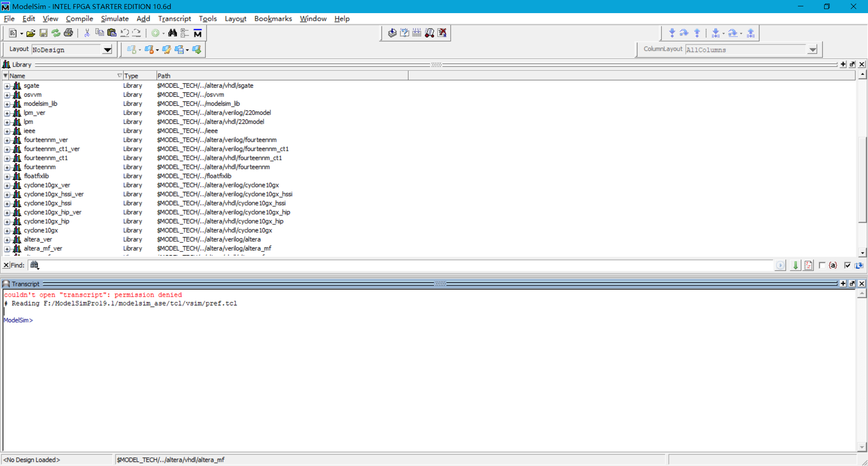Click the green down arrow Find Next icon
868x466 pixels.
[796, 266]
